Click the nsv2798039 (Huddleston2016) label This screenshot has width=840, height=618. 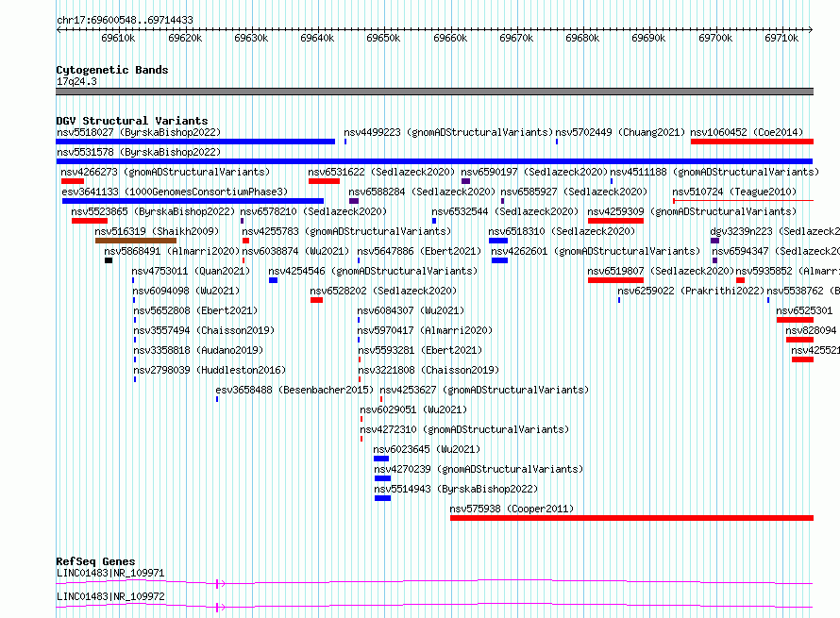[x=210, y=370]
